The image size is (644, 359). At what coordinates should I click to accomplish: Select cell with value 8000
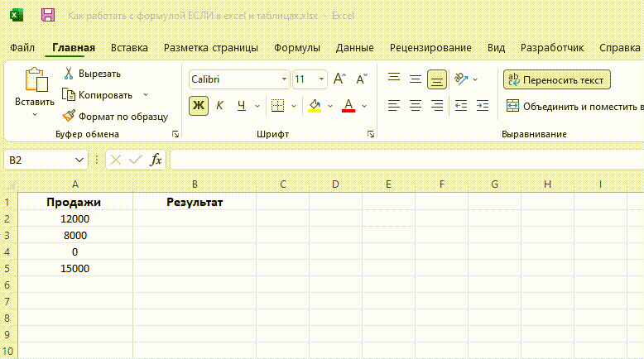point(75,235)
